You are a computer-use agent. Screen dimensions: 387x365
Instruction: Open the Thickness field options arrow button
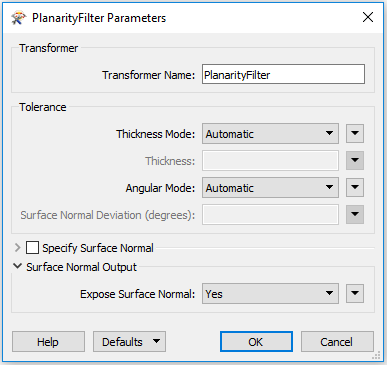point(355,161)
